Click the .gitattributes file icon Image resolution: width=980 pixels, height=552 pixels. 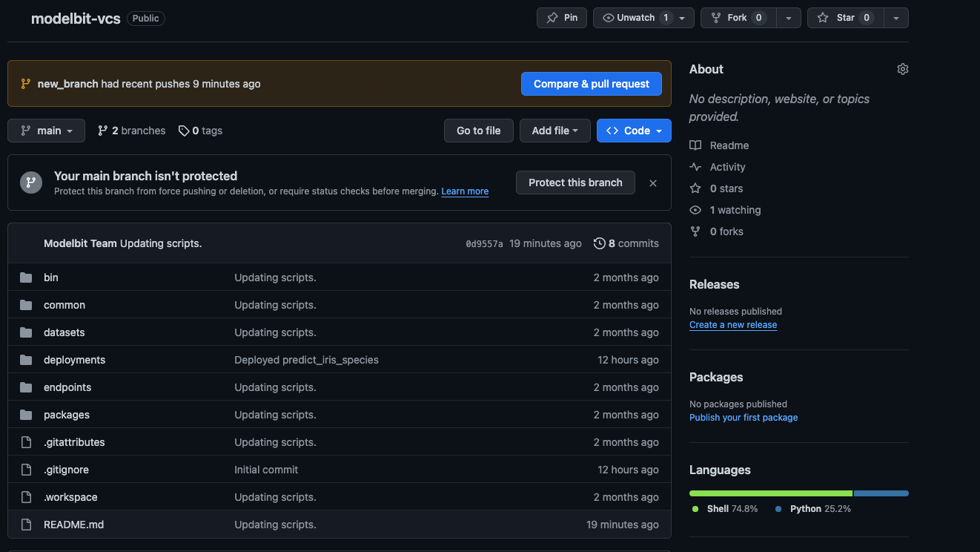tap(27, 442)
